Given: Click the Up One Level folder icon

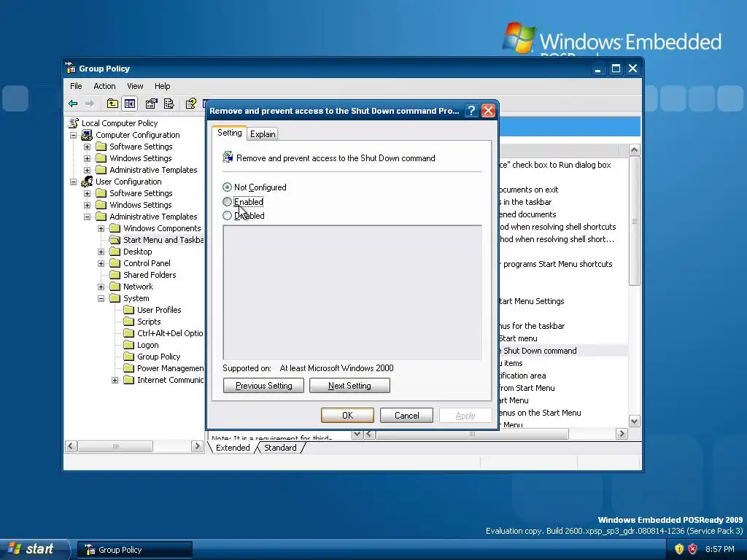Looking at the screenshot, I should [112, 104].
